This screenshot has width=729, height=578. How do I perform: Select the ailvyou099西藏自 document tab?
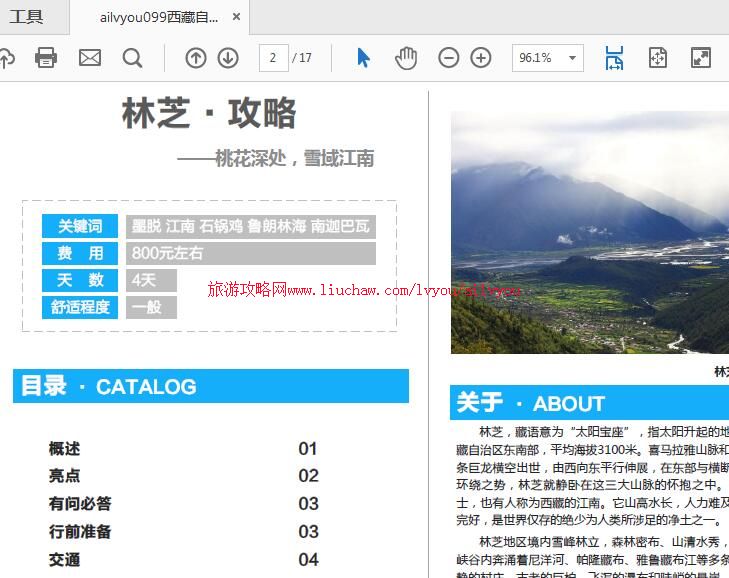(159, 17)
